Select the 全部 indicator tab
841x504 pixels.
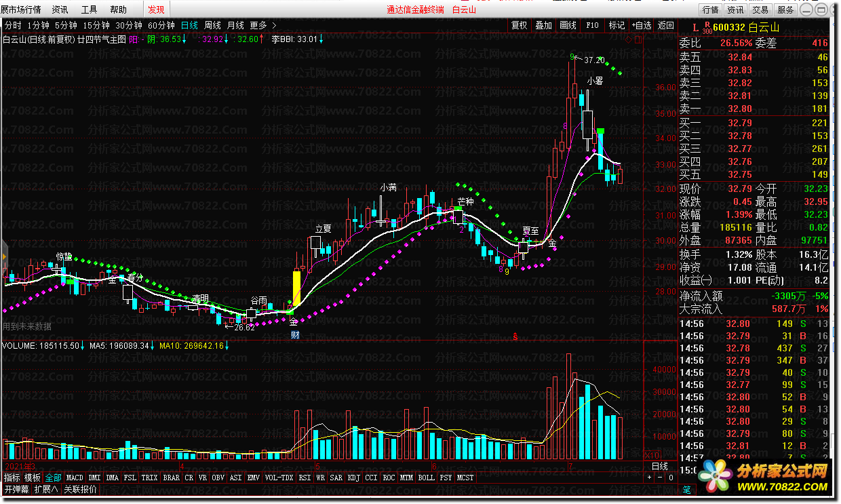pyautogui.click(x=53, y=478)
